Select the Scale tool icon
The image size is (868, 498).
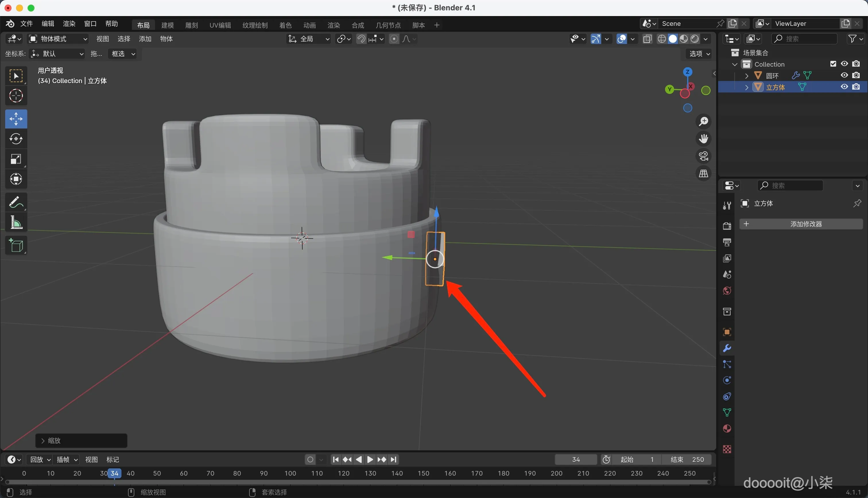16,159
